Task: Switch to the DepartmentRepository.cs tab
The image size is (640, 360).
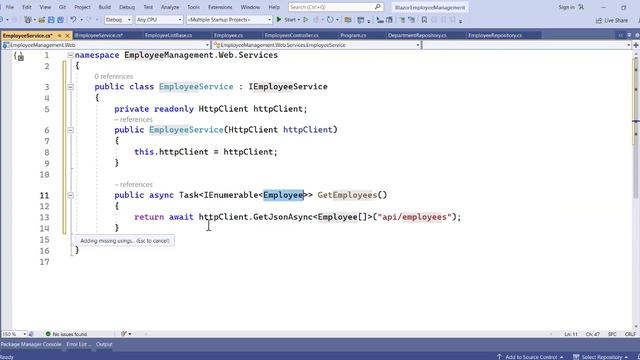Action: click(x=417, y=36)
